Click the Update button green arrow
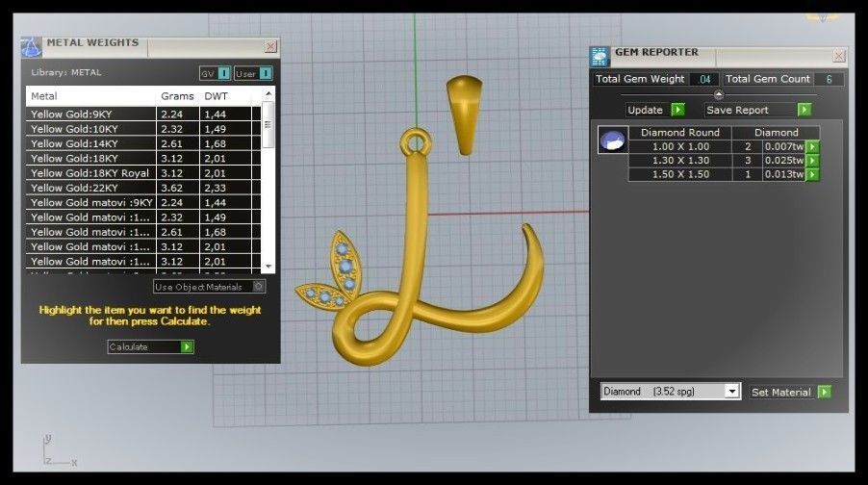The image size is (868, 485). coord(677,110)
